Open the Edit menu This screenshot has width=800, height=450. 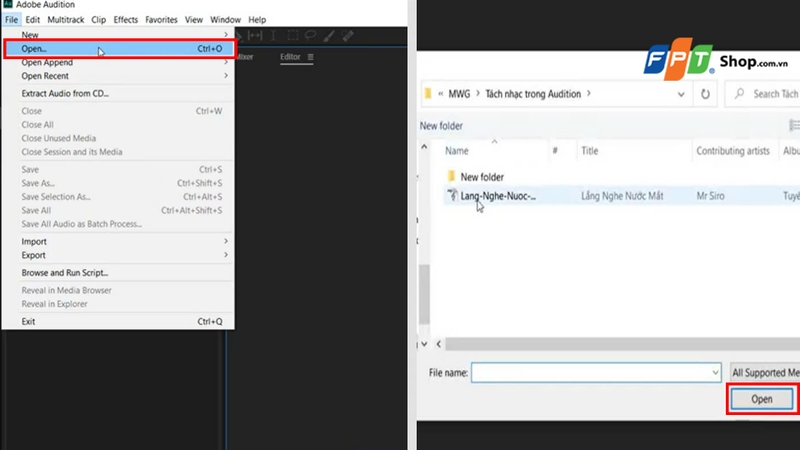(33, 20)
